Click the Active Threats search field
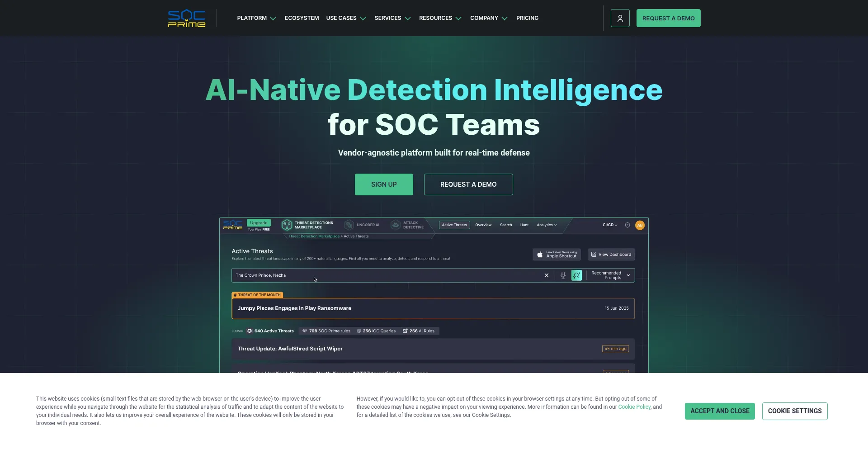Screen dimensions: 868x449 click(x=384, y=275)
